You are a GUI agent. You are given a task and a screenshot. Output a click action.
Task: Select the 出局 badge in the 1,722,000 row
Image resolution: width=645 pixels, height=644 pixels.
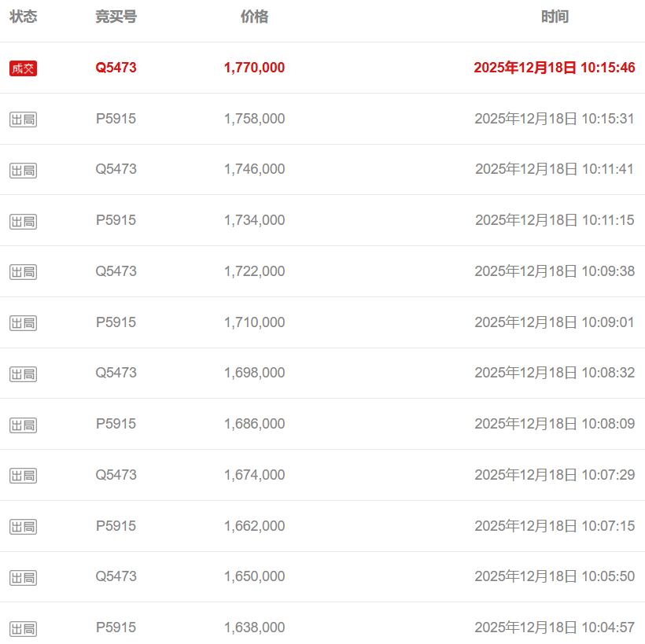23,272
